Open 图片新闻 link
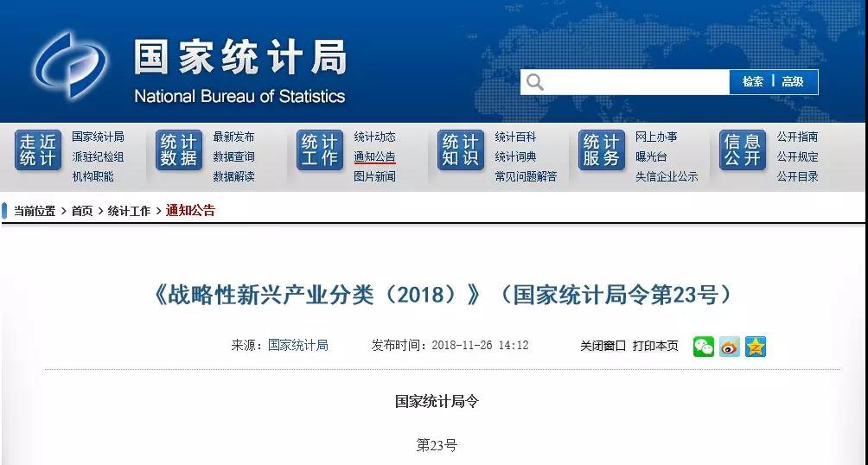This screenshot has height=465, width=868. pos(374,176)
